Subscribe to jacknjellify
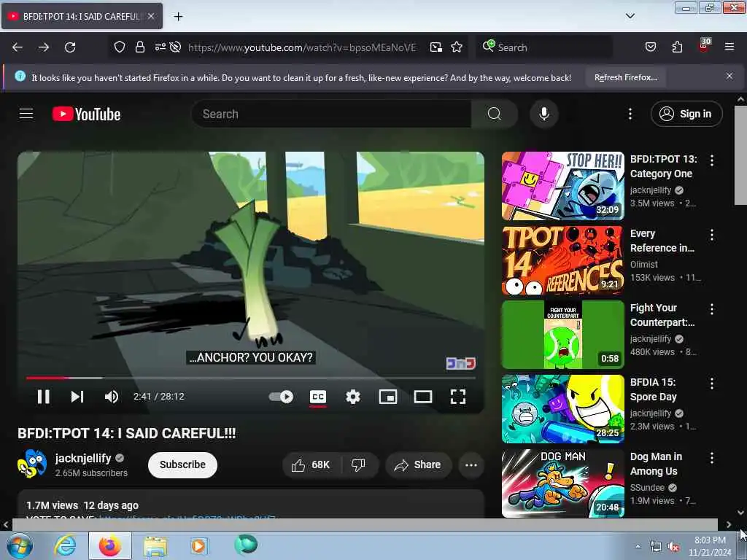Viewport: 747px width, 560px height. [x=182, y=464]
